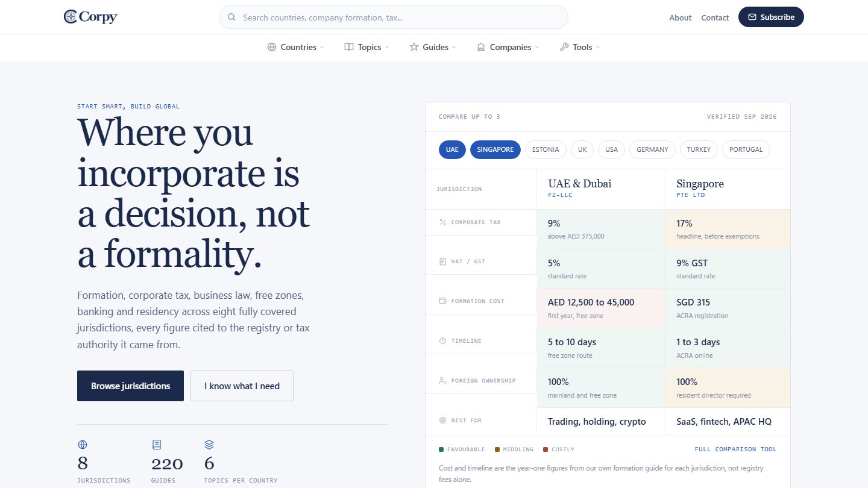
Task: Click the green Favourable legend swatch
Action: click(x=441, y=449)
